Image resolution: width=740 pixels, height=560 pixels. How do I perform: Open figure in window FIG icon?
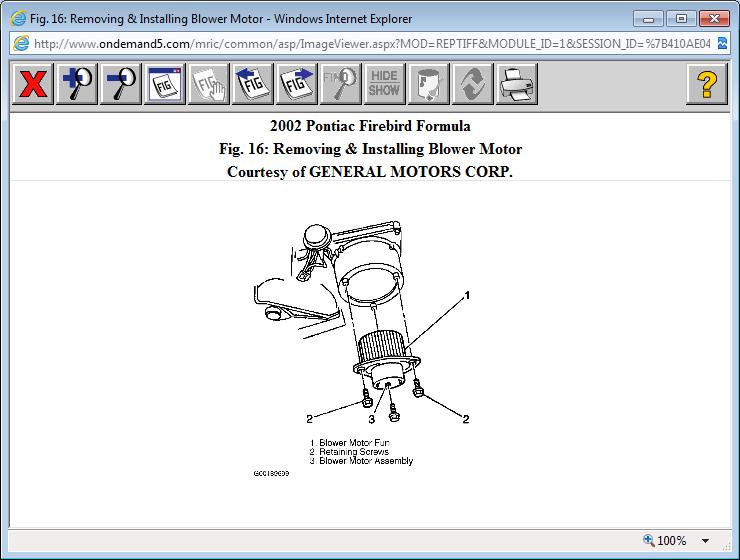tap(165, 84)
